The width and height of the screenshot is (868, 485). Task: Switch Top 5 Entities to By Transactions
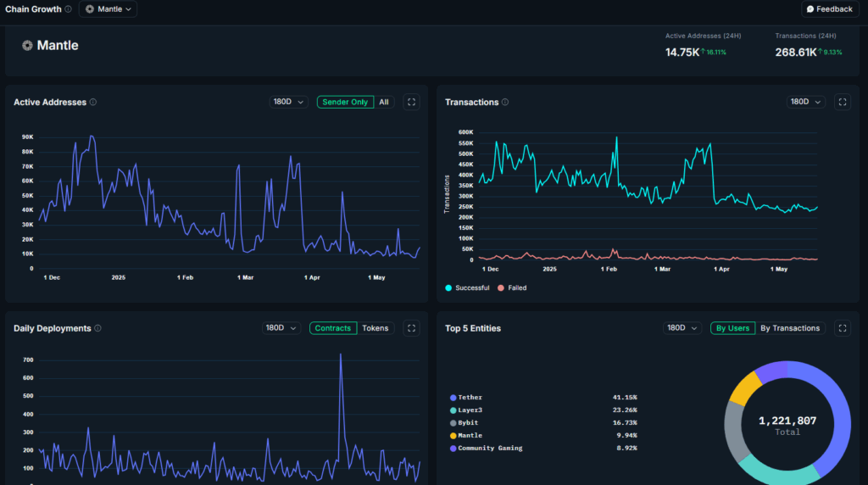[x=790, y=328]
